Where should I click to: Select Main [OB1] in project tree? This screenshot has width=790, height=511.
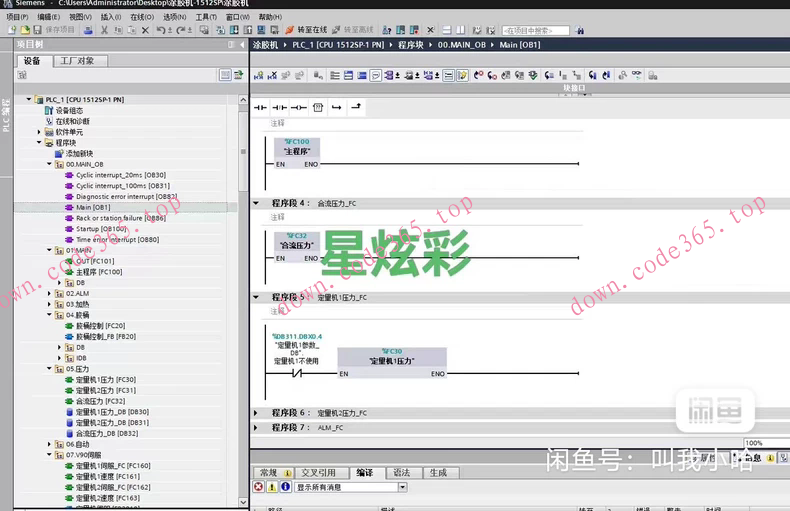[x=93, y=207]
